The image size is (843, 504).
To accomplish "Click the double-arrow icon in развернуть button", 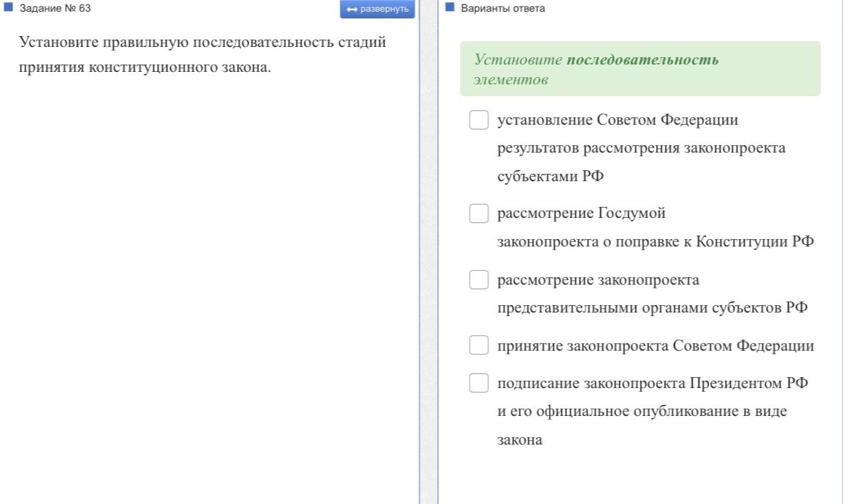I will [x=352, y=9].
